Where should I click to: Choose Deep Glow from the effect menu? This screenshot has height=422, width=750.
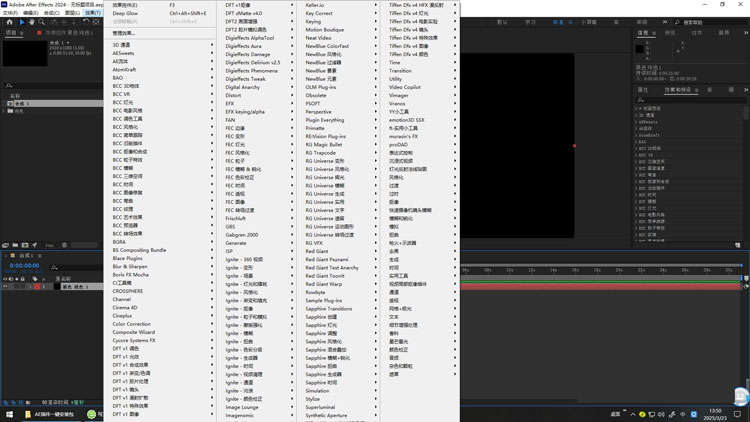point(125,13)
